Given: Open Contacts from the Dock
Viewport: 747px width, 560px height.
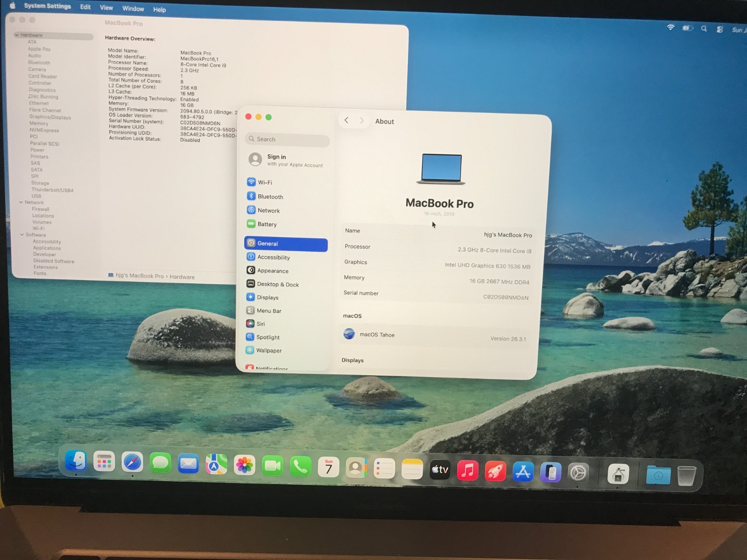Looking at the screenshot, I should (357, 468).
